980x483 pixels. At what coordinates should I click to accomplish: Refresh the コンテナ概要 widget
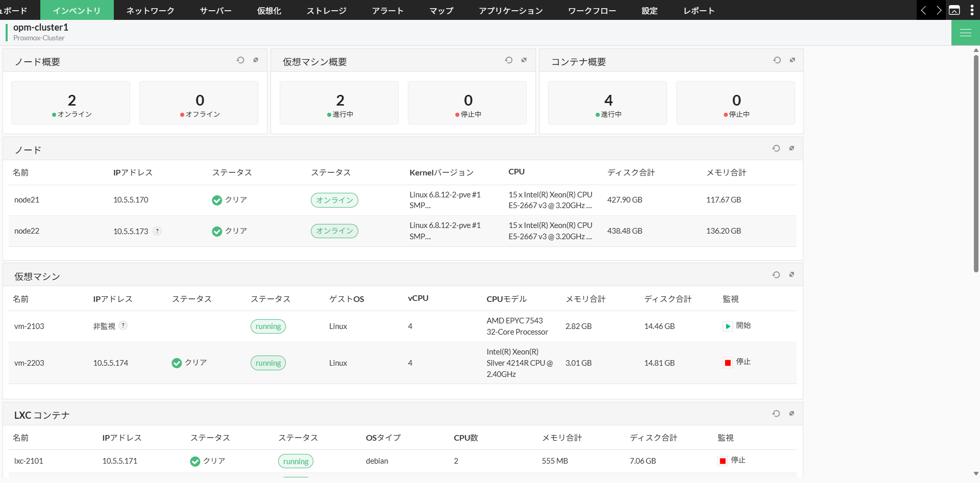point(777,60)
